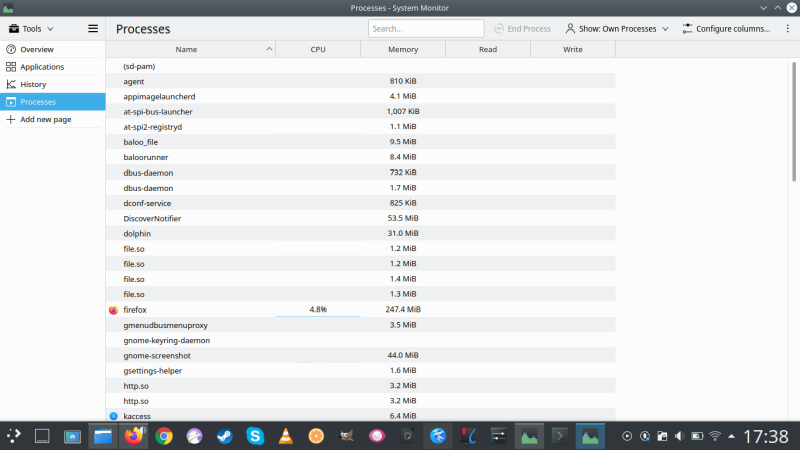This screenshot has height=450, width=800.
Task: Click the hamburger menu icon in the sidebar
Action: pos(93,29)
